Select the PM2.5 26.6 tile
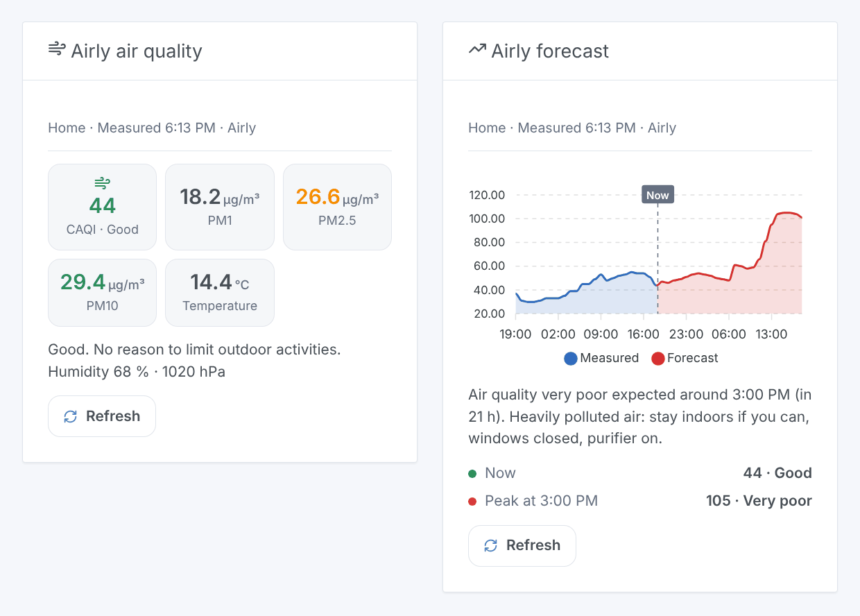Viewport: 860px width, 616px height. point(337,207)
